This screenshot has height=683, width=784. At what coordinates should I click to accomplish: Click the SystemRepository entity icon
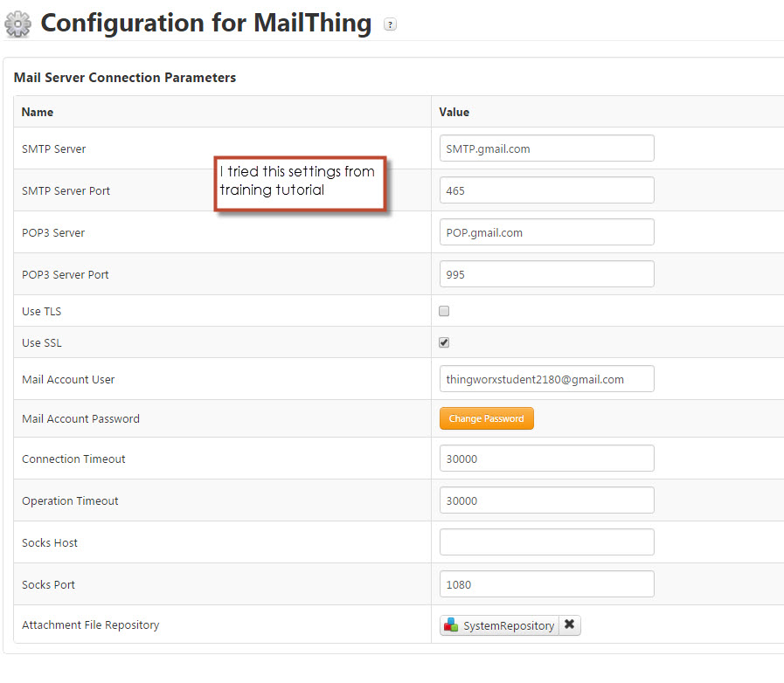pyautogui.click(x=451, y=625)
